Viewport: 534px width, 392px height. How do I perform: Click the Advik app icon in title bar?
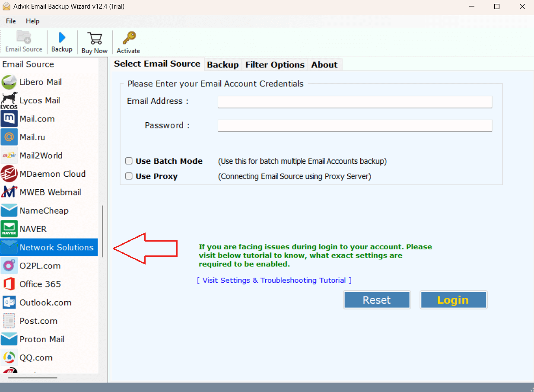pyautogui.click(x=7, y=6)
